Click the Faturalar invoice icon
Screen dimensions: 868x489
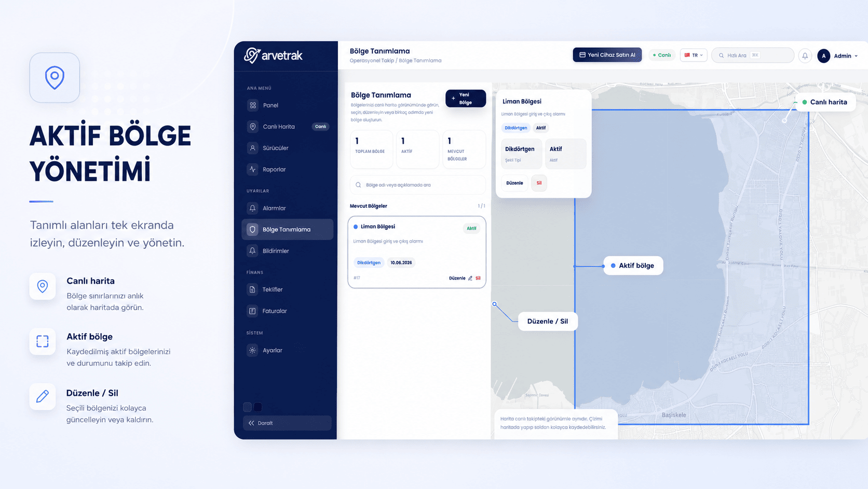coord(253,311)
